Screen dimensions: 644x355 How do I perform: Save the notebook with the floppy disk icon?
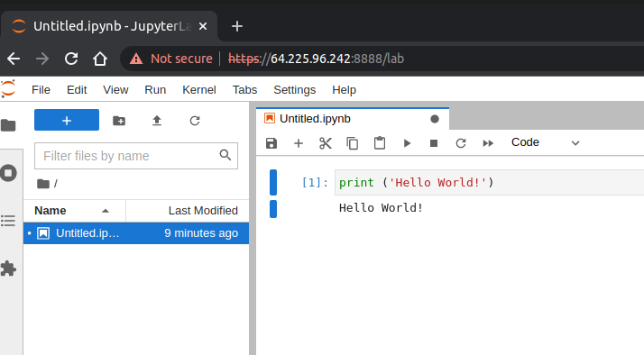point(271,143)
